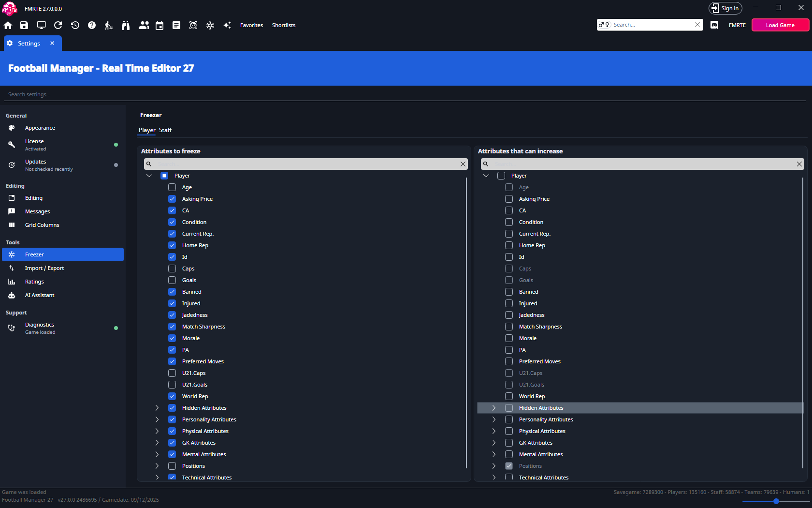Viewport: 812px width, 508px height.
Task: Click the Reload arrow icon
Action: tap(58, 25)
